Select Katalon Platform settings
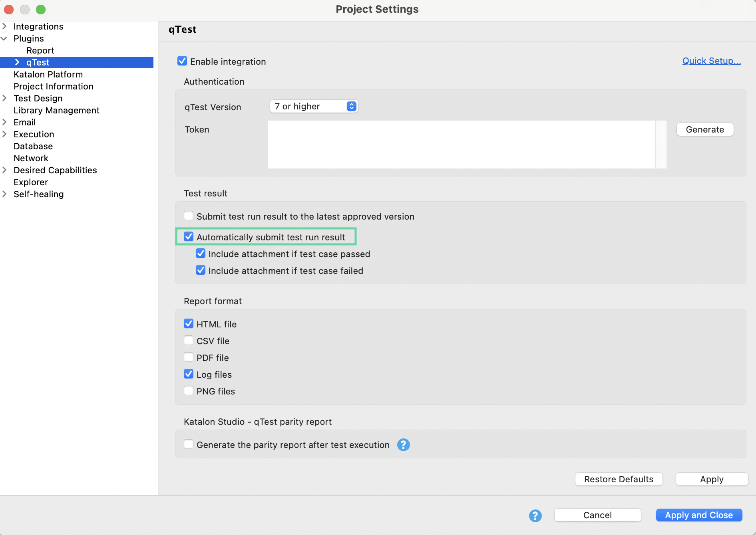Screen dimensions: 756x535 48,74
